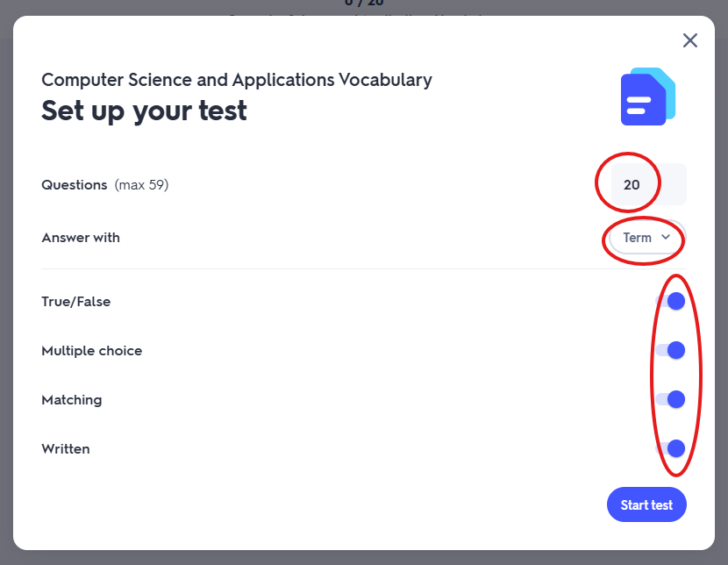728x565 pixels.
Task: Switch off Written questions
Action: (671, 449)
